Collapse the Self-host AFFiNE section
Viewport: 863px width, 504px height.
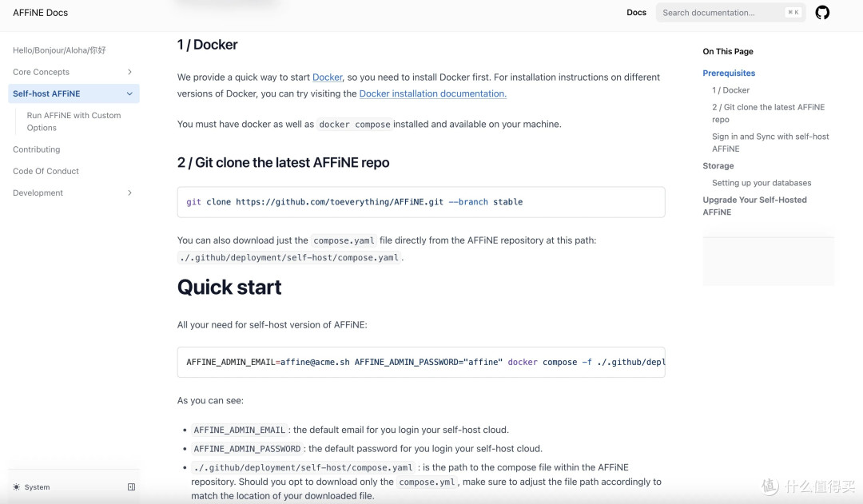click(130, 93)
